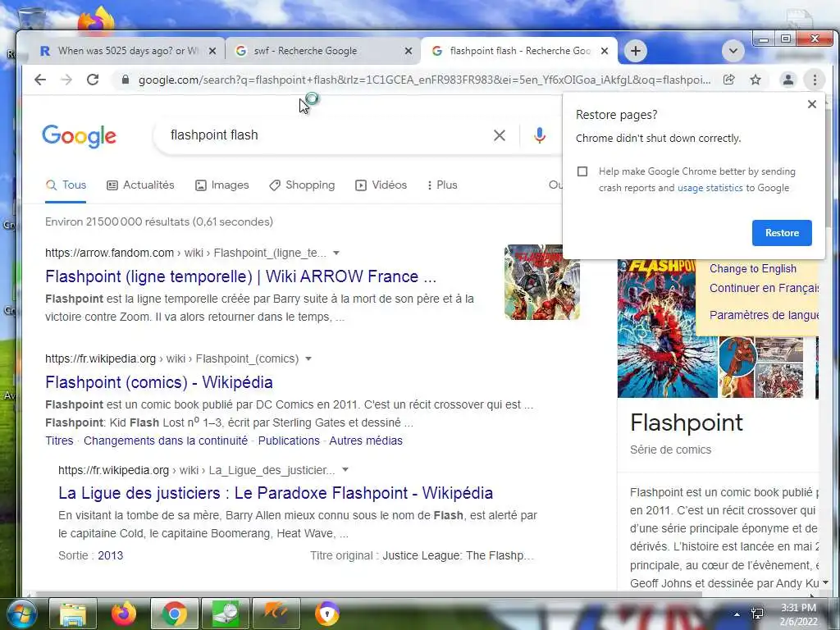Click the padlock site info icon
This screenshot has width=840, height=630.
[126, 80]
